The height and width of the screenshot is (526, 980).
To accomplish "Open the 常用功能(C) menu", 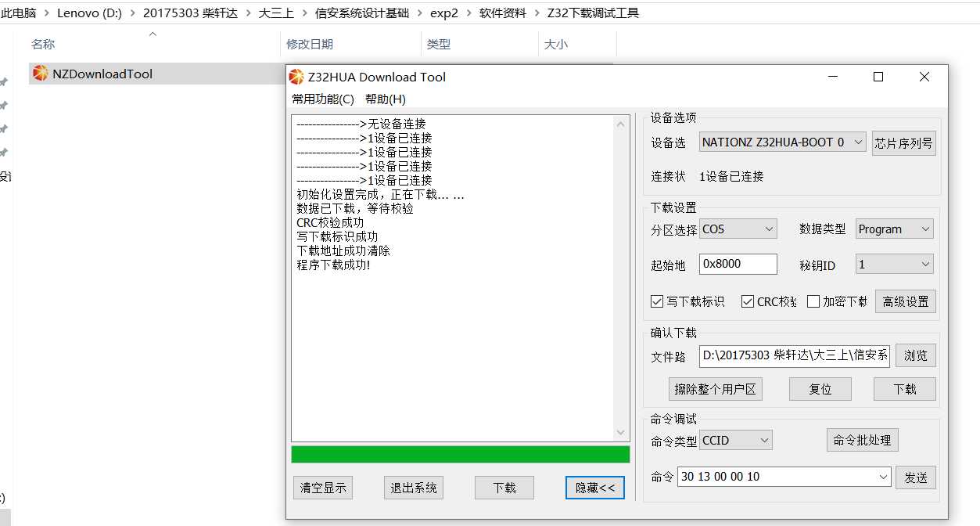I will [x=323, y=99].
